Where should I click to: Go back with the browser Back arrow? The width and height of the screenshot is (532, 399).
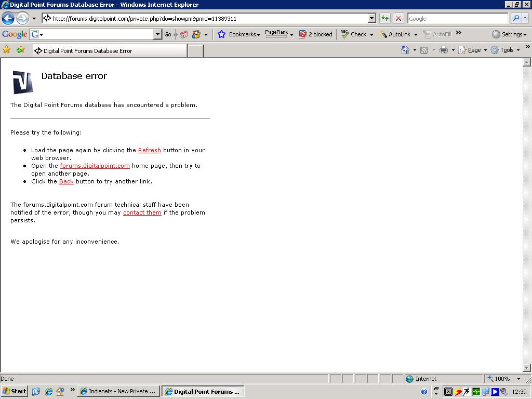(8, 18)
